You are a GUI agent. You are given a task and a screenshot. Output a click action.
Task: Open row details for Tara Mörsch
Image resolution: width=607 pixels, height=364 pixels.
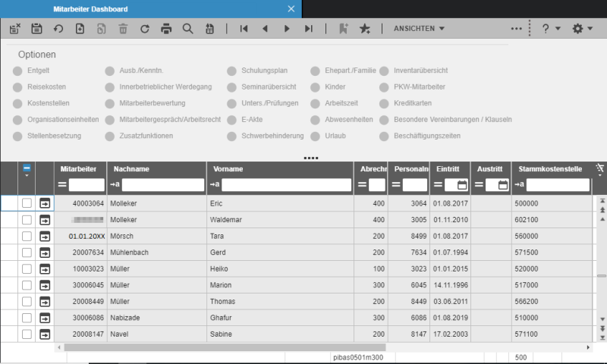point(45,236)
